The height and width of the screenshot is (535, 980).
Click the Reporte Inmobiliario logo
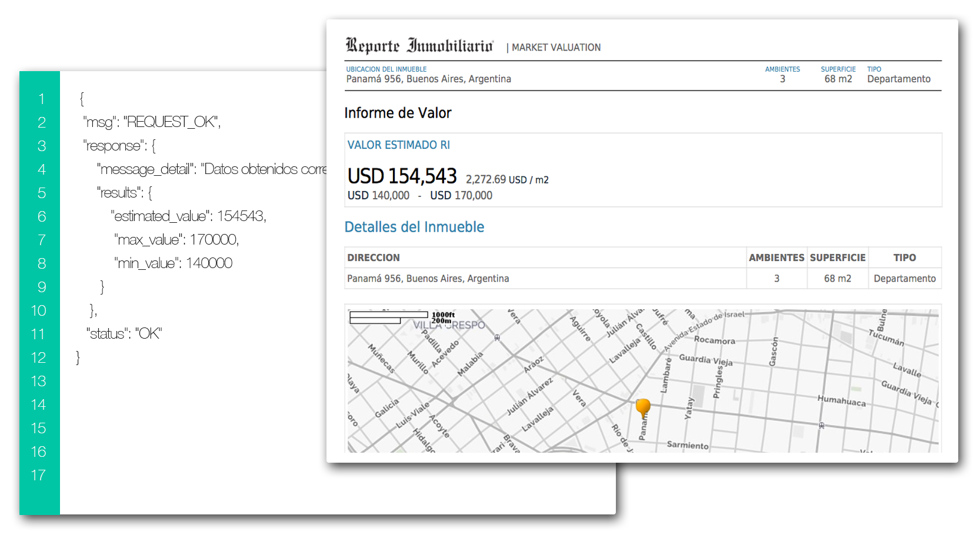pos(420,44)
